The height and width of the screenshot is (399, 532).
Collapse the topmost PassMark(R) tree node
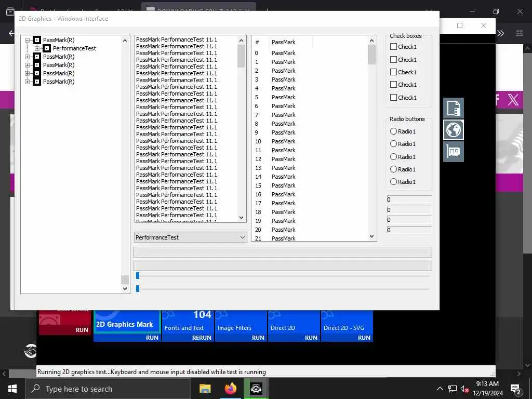coord(27,40)
